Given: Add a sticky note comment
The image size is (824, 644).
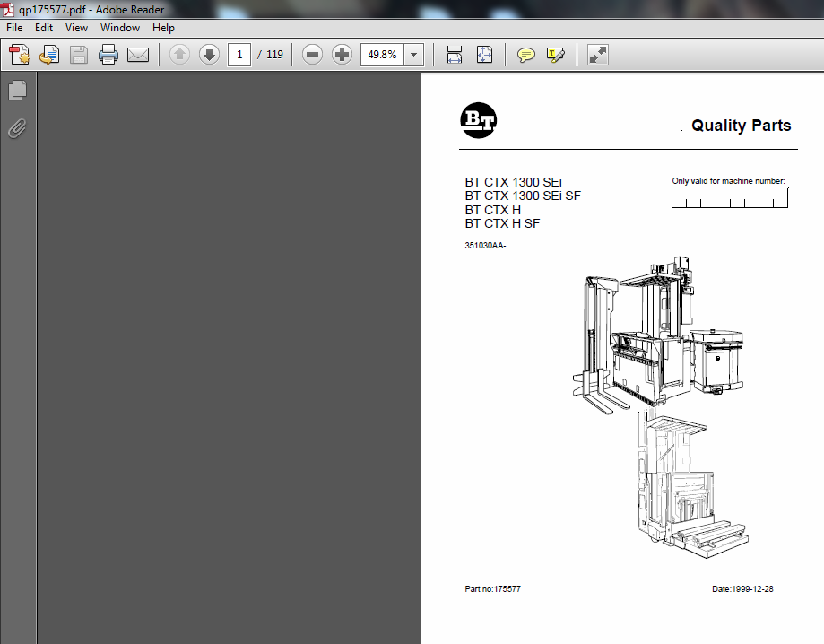Looking at the screenshot, I should 526,55.
